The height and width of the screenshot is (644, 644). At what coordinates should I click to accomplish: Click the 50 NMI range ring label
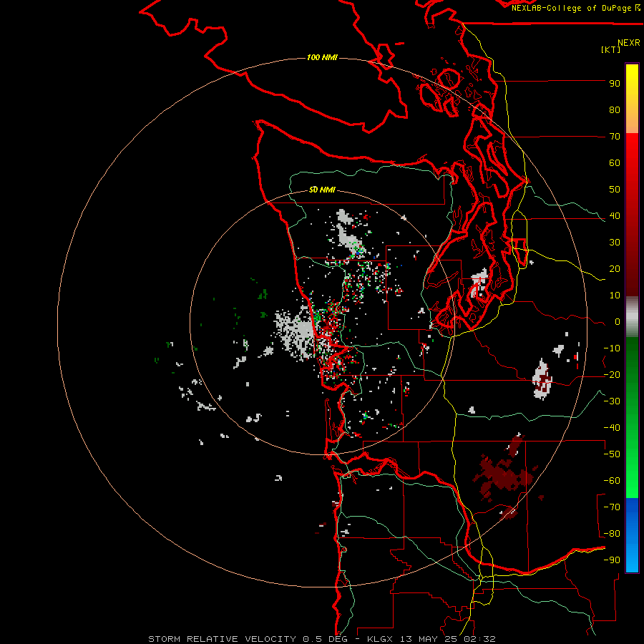point(322,190)
